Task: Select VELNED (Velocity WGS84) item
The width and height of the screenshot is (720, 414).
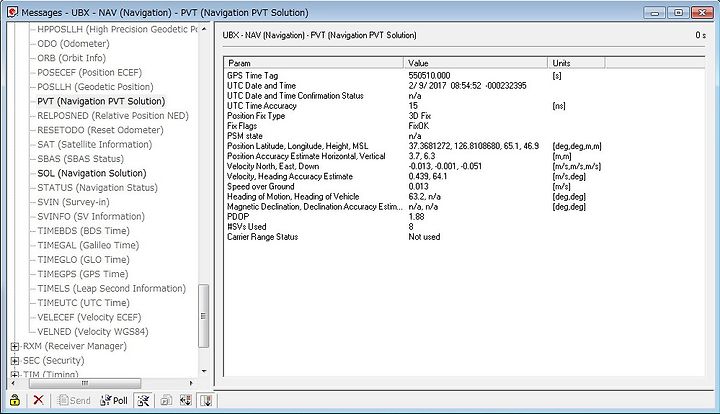Action: tap(93, 331)
